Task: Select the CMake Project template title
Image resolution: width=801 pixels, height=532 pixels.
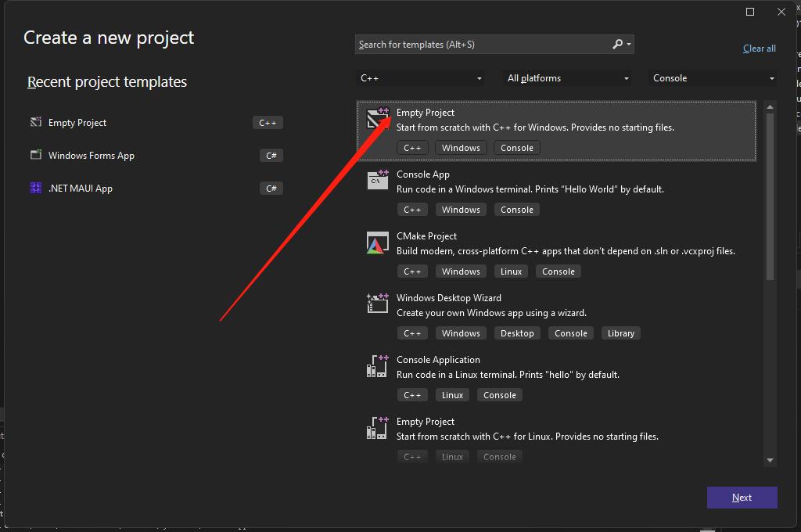Action: pos(426,236)
